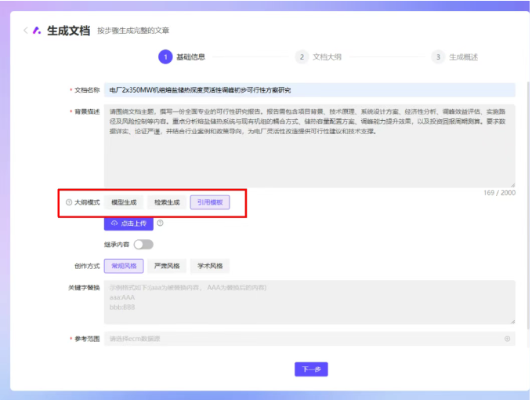Choose 学术风格 writing style

click(209, 266)
